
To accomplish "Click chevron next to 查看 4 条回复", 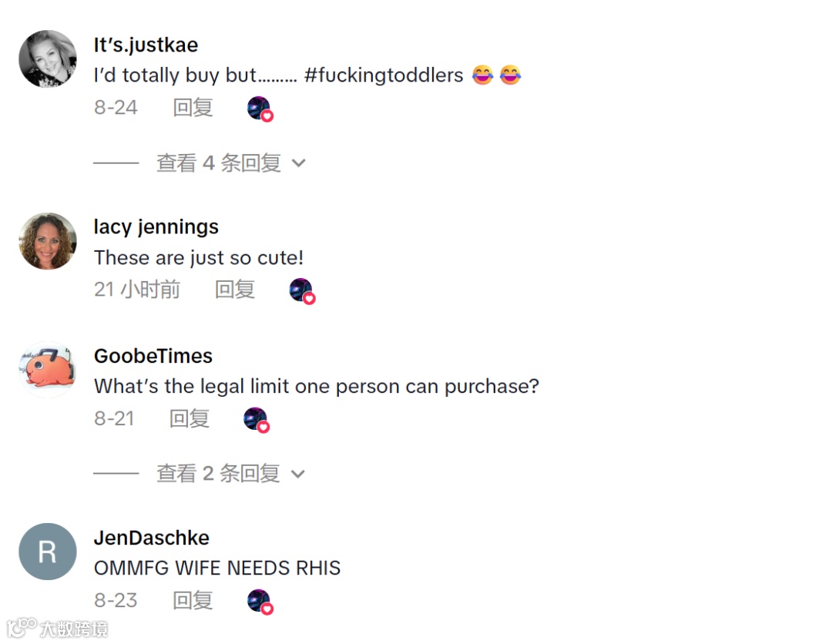I will [x=299, y=163].
